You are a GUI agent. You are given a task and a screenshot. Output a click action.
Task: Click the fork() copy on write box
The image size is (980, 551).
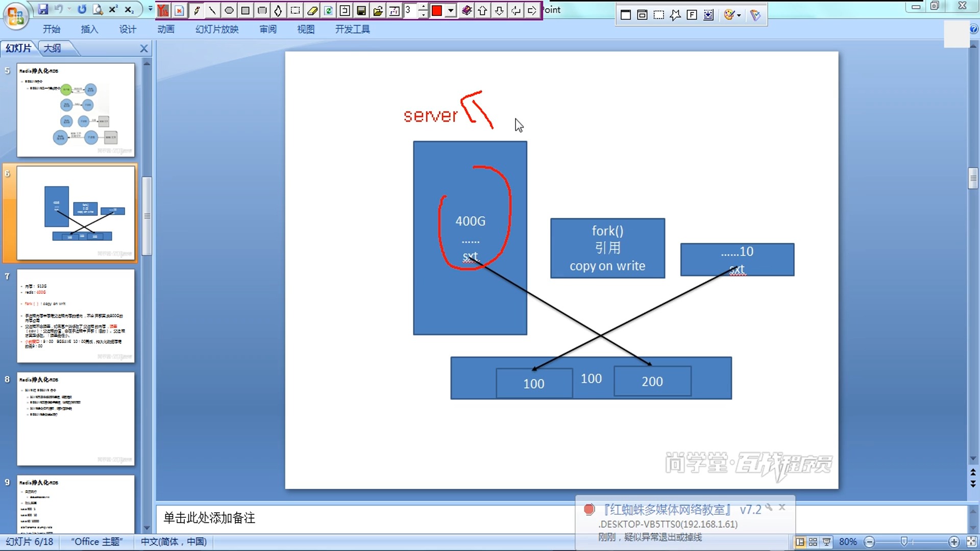click(607, 248)
